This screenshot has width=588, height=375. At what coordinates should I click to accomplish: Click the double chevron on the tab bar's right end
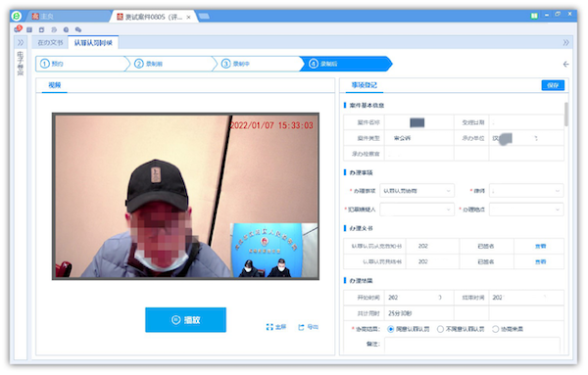[565, 43]
